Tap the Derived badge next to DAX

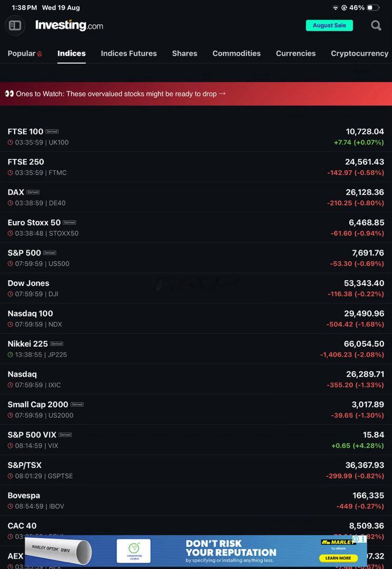coord(33,192)
